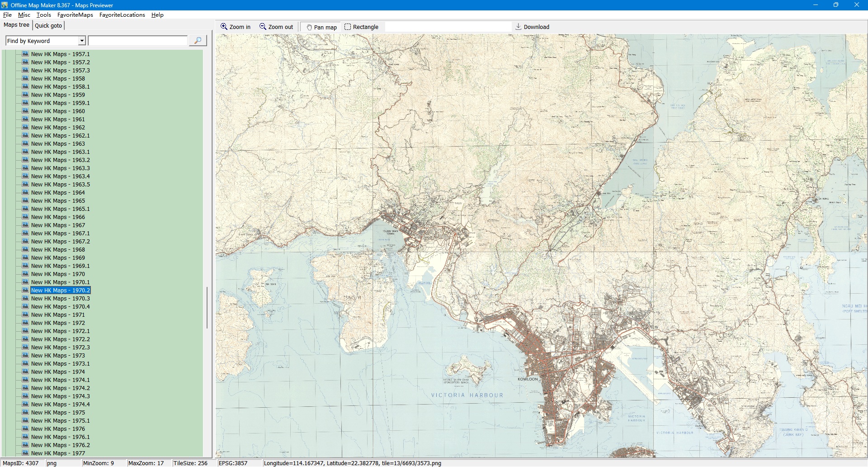Open the FavoriteMaps menu
The width and height of the screenshot is (868, 467).
(x=75, y=15)
